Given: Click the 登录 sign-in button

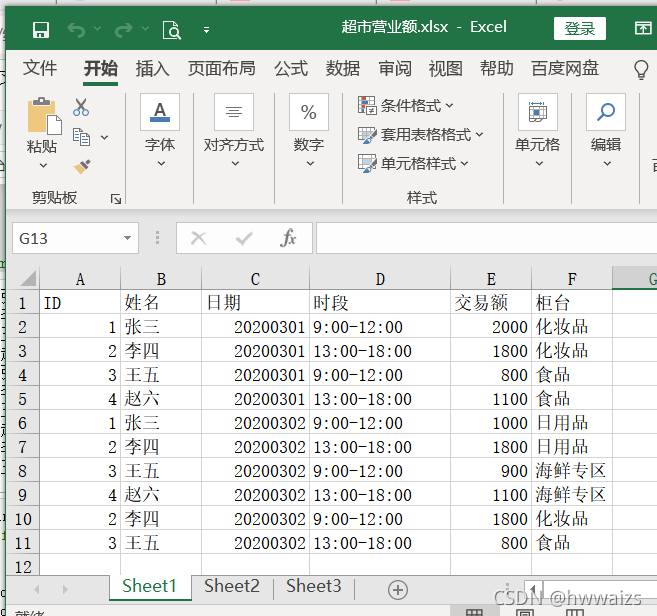Looking at the screenshot, I should pyautogui.click(x=579, y=28).
